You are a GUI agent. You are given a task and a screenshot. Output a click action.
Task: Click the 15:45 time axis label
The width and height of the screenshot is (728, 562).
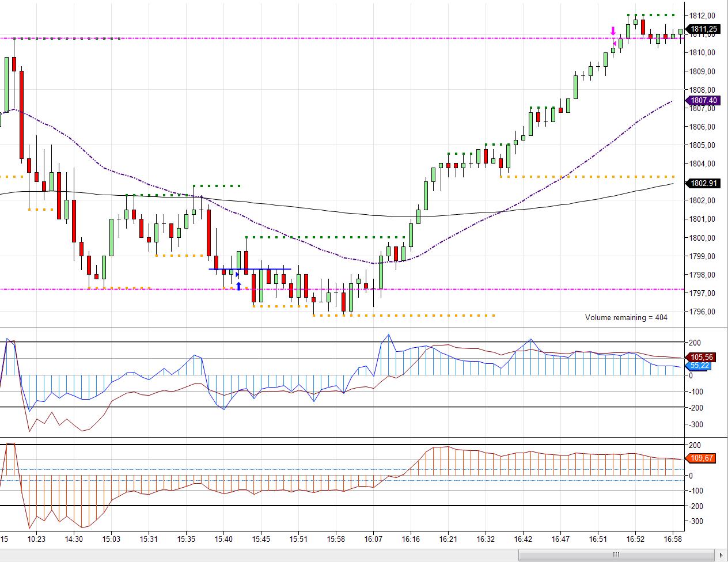point(261,540)
